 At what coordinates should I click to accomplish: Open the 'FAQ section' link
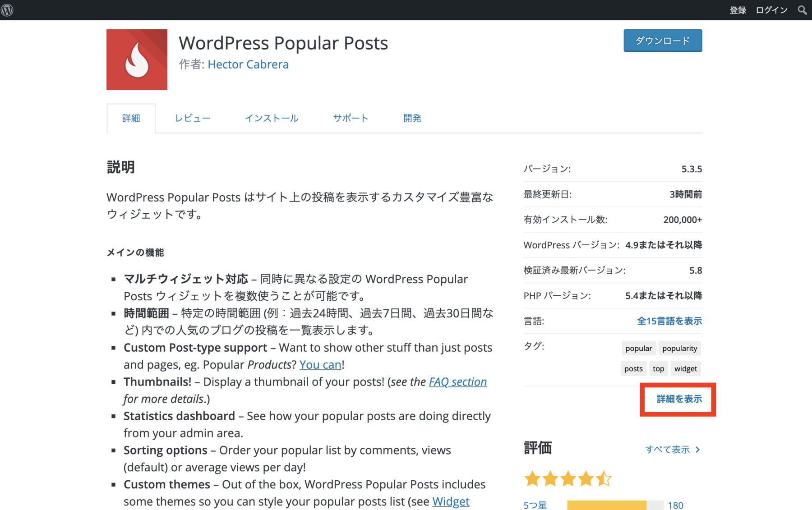point(458,381)
